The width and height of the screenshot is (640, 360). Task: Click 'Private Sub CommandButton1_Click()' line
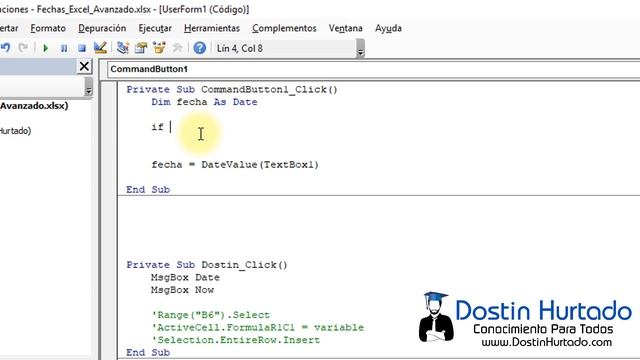click(232, 89)
